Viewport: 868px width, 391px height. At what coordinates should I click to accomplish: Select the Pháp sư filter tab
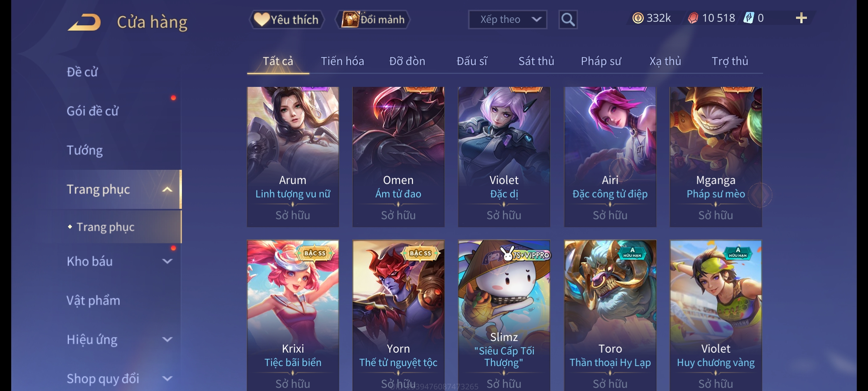click(x=601, y=61)
